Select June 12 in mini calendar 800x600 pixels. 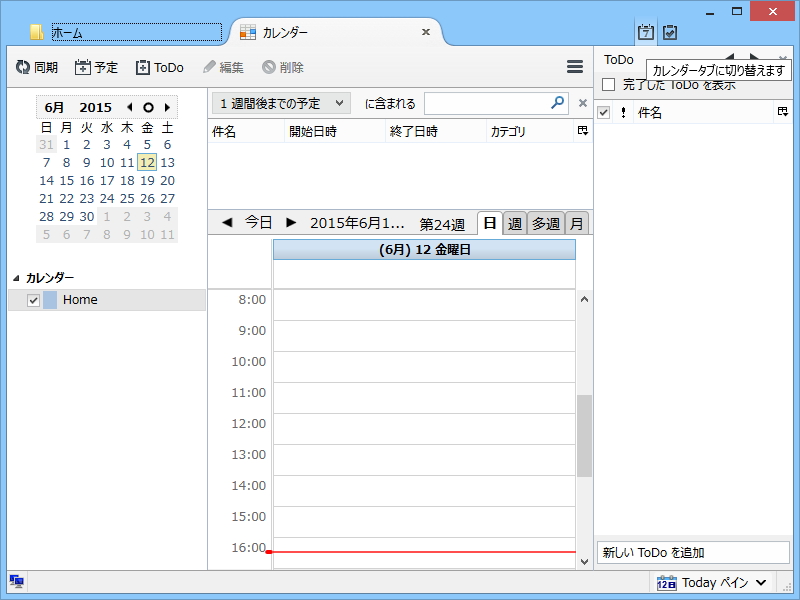147,162
